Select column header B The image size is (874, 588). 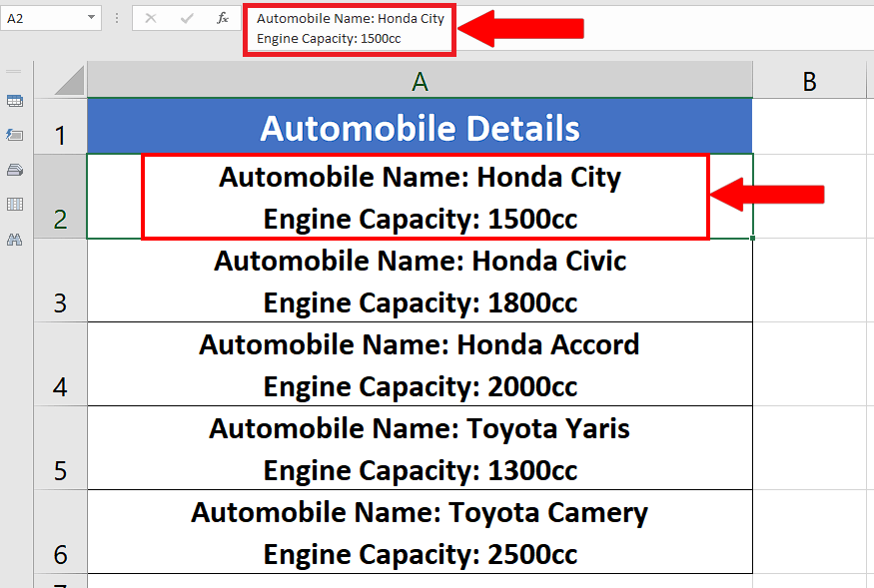(x=809, y=78)
